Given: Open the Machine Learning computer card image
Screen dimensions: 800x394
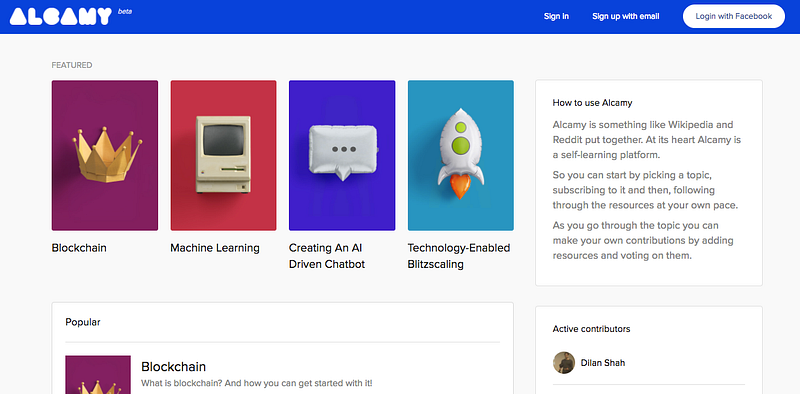Looking at the screenshot, I should click(x=223, y=155).
